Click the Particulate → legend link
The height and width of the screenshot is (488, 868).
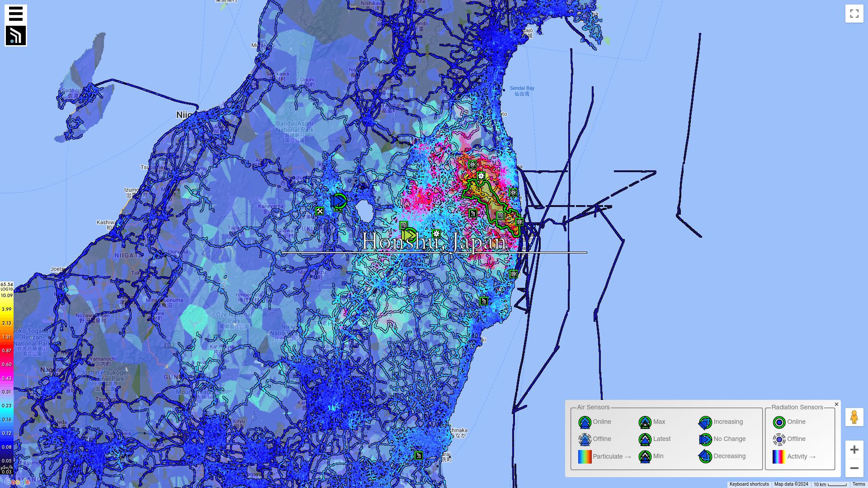pos(612,457)
